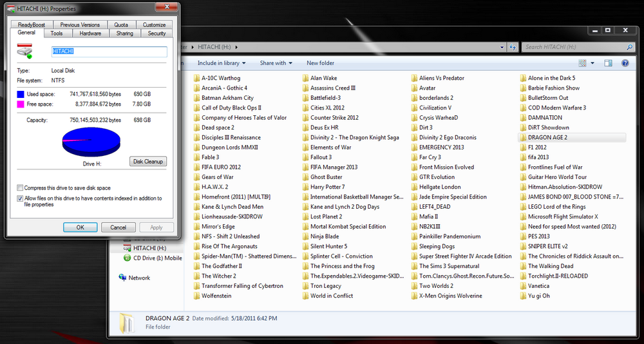Image resolution: width=644 pixels, height=344 pixels.
Task: Open the Share with dropdown
Action: point(276,63)
